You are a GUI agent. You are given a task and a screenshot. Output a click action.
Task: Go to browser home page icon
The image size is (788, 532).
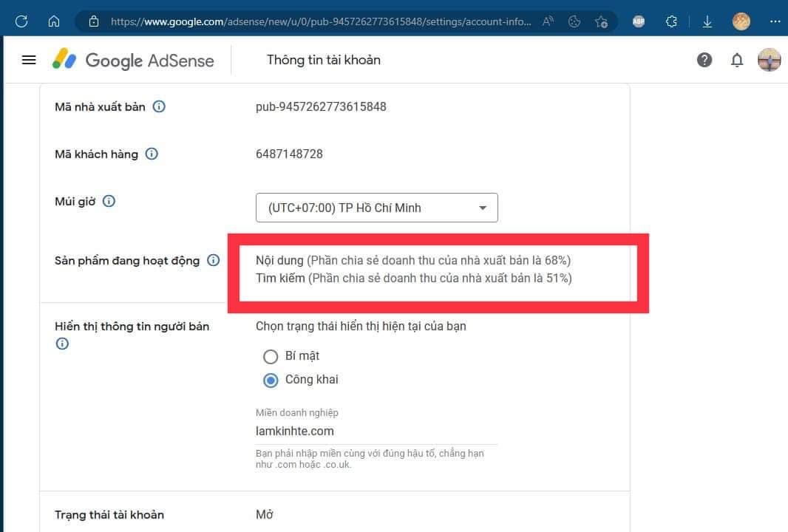54,21
